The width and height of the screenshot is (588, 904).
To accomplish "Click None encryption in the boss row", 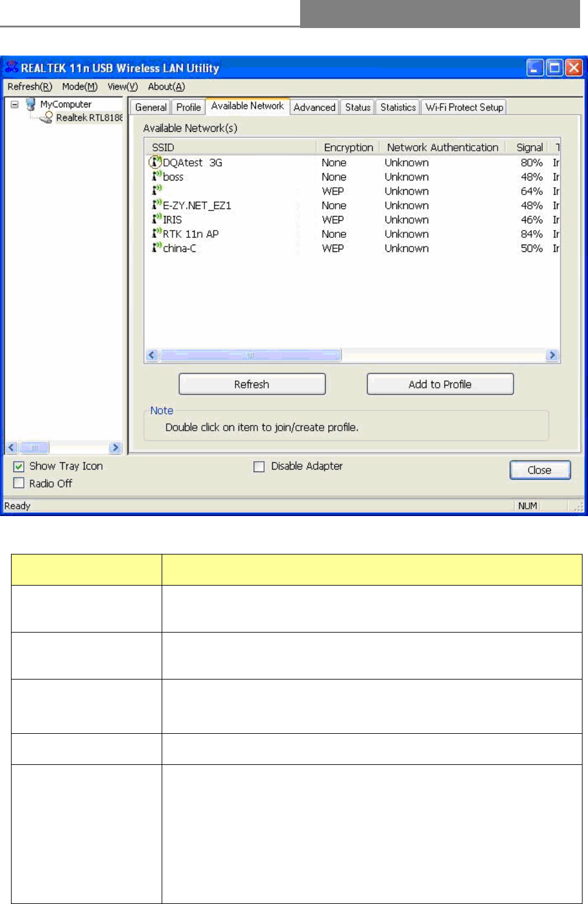I will point(334,177).
